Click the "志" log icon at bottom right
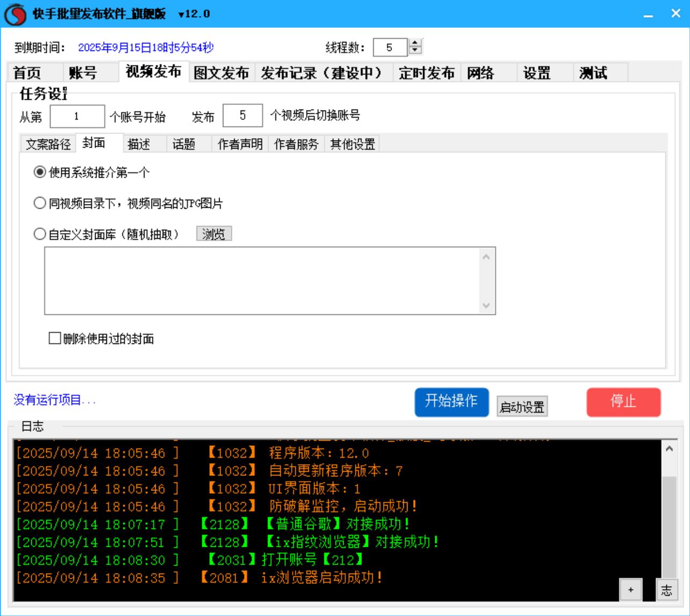 point(667,590)
